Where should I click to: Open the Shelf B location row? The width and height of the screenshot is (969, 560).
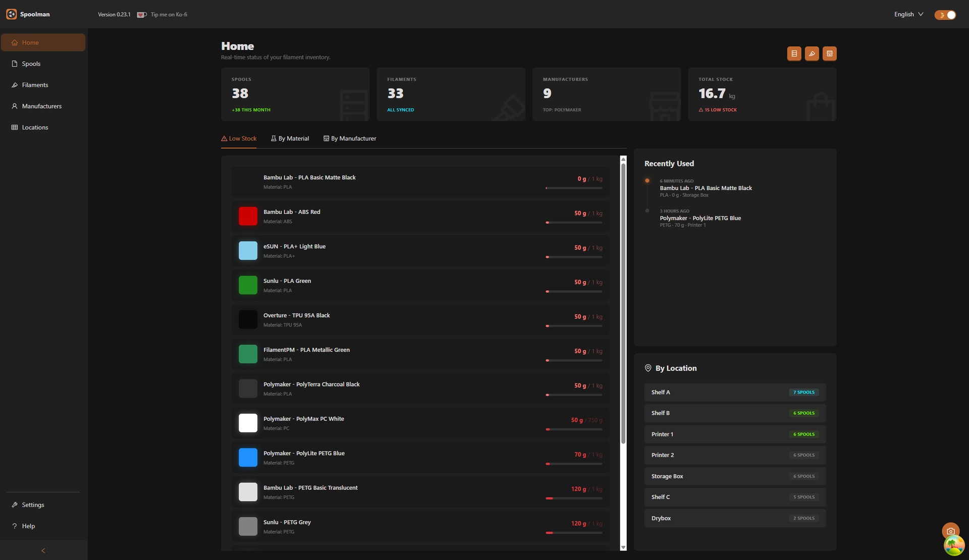[735, 413]
